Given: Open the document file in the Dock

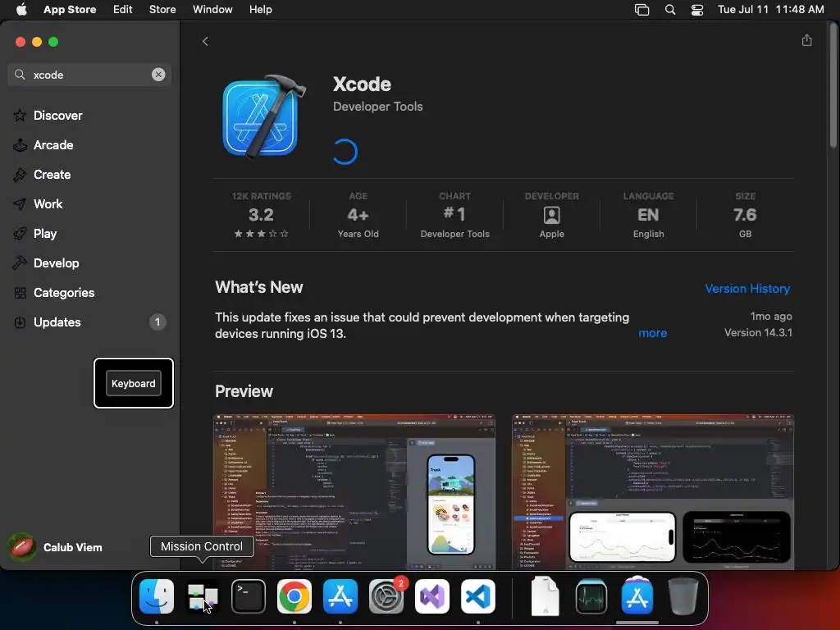Looking at the screenshot, I should 546,596.
